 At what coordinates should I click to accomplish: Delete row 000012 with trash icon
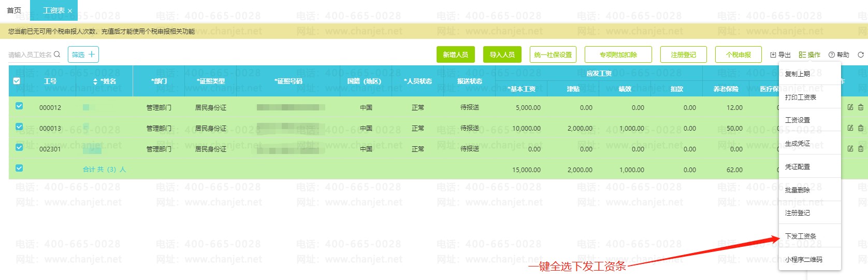pyautogui.click(x=861, y=107)
